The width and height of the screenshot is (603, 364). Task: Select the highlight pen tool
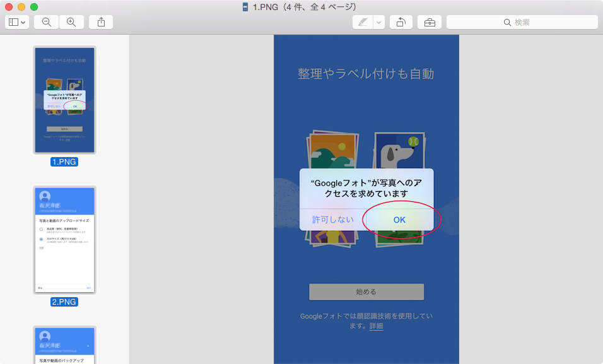[363, 22]
